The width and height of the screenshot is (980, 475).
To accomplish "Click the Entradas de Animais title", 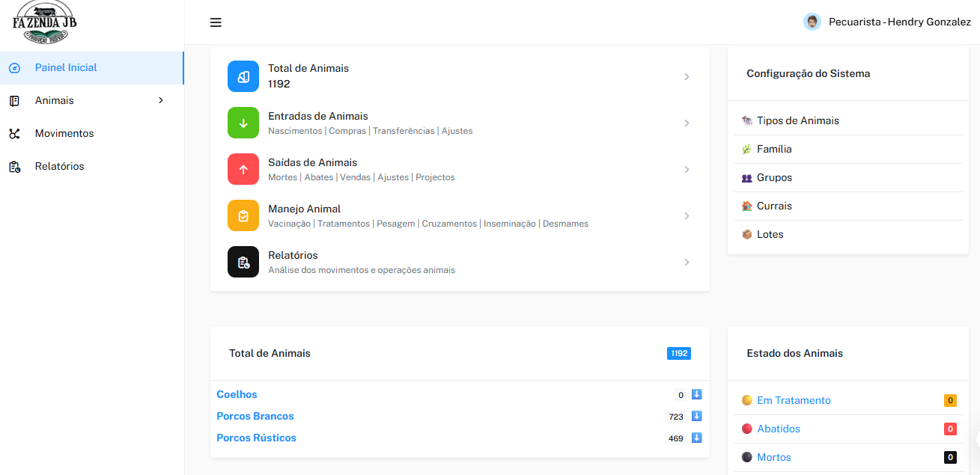I will coord(318,116).
